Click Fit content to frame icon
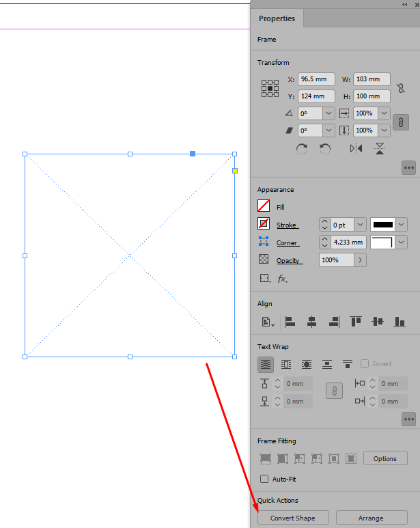 tap(300, 458)
